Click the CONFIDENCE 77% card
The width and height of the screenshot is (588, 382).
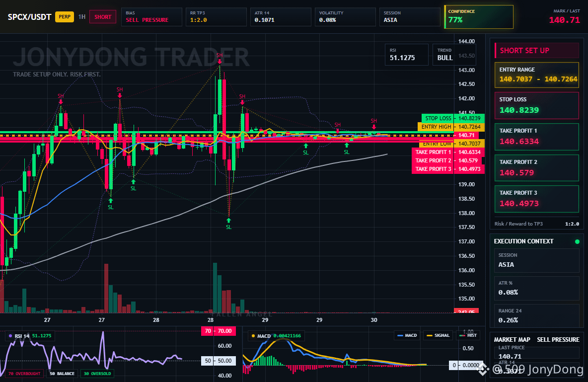point(479,17)
